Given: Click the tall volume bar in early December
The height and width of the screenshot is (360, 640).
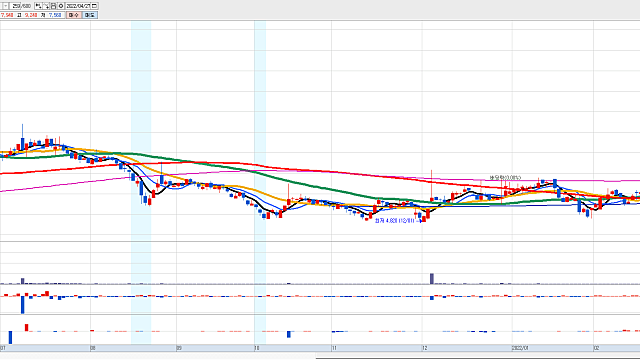Looking at the screenshot, I should (x=432, y=279).
